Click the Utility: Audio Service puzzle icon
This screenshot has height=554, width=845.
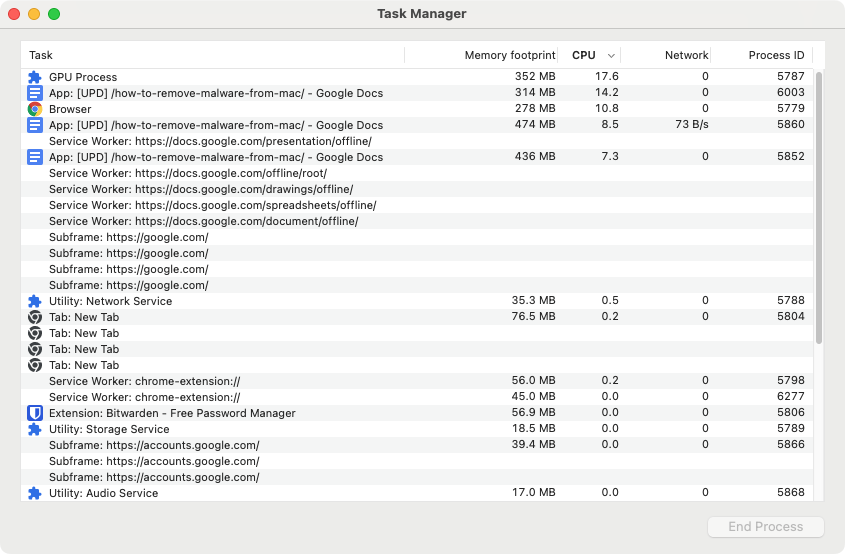pos(34,493)
